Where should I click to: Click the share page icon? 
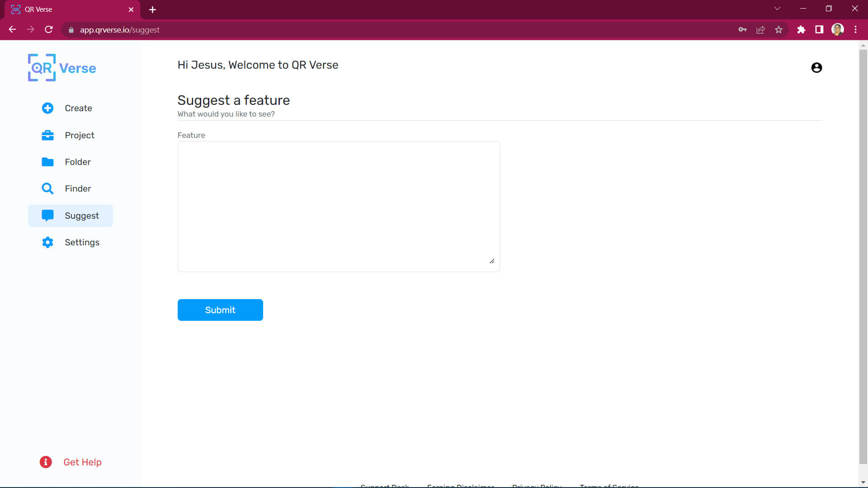coord(760,29)
